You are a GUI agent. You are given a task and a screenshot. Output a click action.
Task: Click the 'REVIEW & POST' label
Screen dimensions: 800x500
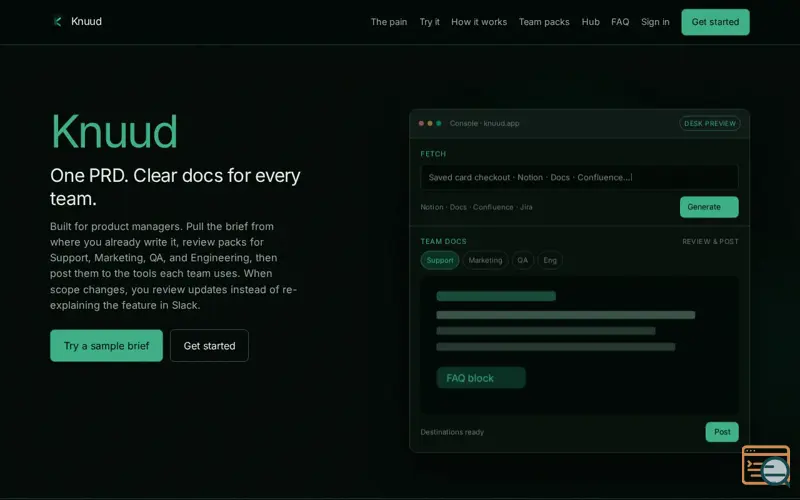tap(710, 241)
